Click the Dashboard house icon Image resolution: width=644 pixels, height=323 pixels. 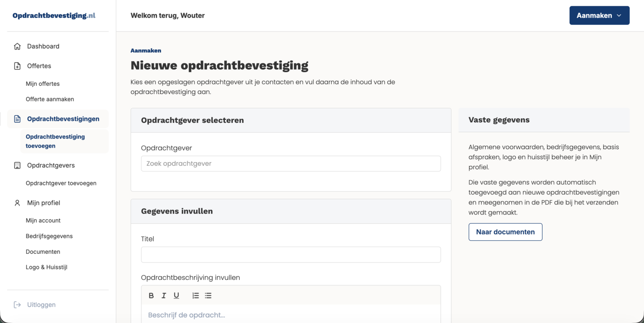17,47
